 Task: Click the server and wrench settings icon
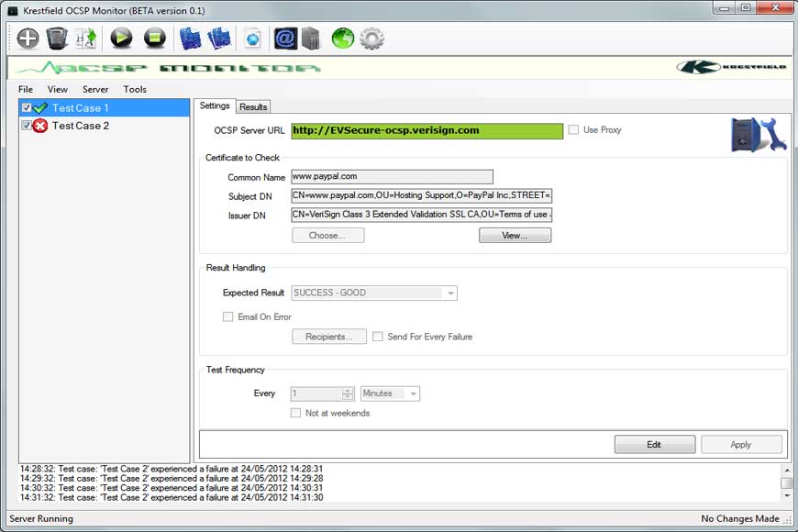759,135
